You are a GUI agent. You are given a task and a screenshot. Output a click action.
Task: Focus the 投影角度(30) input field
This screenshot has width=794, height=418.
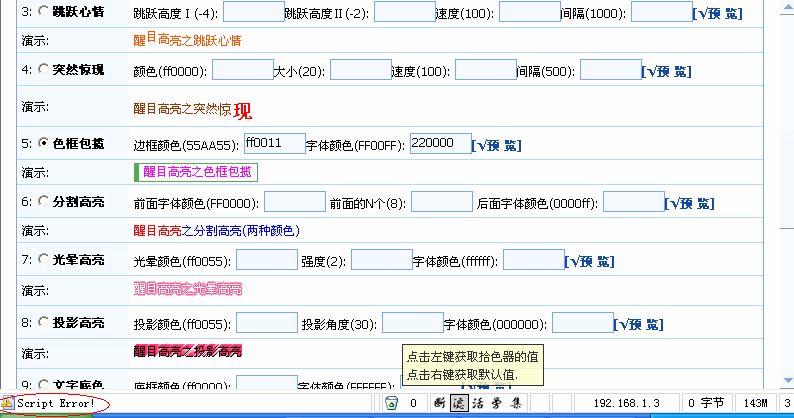pyautogui.click(x=413, y=322)
